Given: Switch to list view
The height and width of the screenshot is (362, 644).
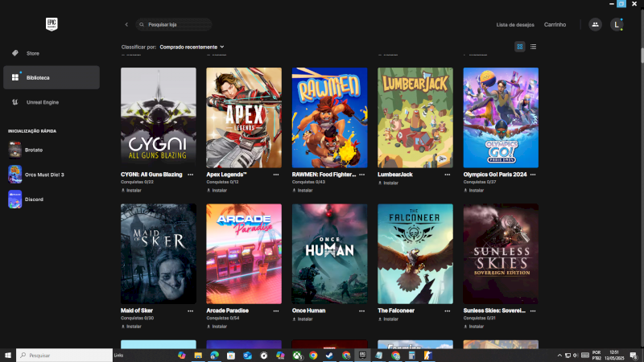Looking at the screenshot, I should click(533, 47).
